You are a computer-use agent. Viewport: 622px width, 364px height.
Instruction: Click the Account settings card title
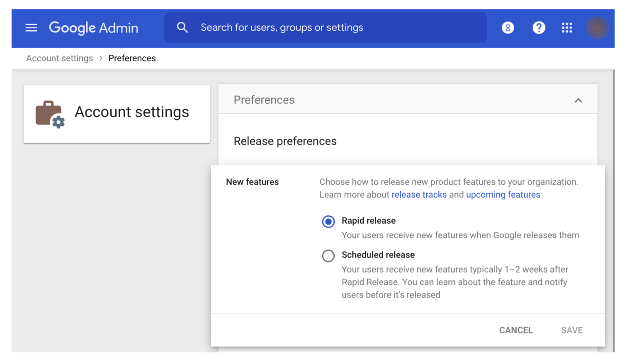(x=131, y=112)
